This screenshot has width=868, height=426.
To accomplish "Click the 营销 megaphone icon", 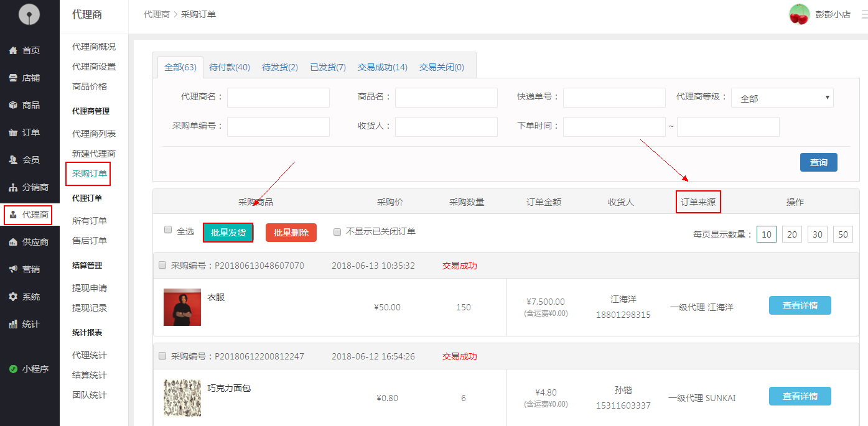I will pos(13,269).
